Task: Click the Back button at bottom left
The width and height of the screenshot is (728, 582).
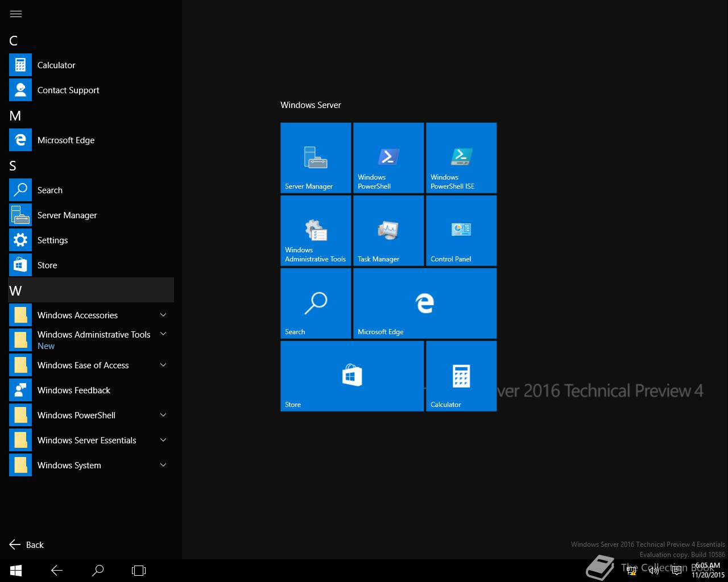Action: 27,544
